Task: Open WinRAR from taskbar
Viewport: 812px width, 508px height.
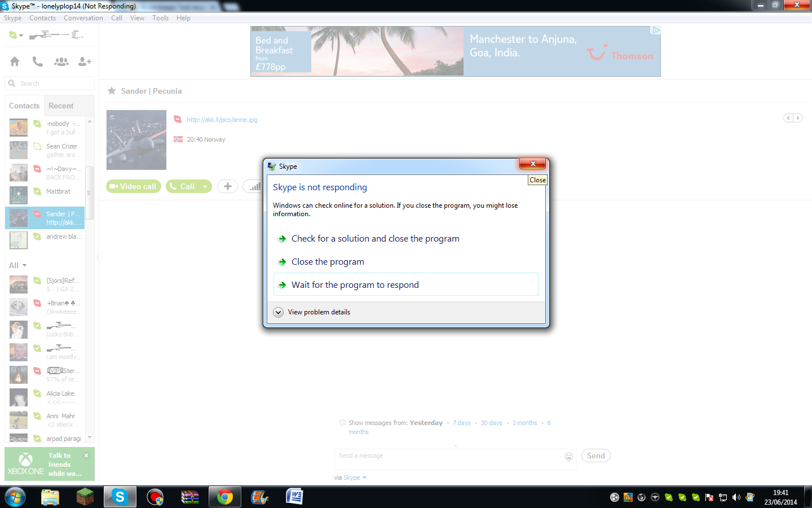Action: click(x=190, y=497)
